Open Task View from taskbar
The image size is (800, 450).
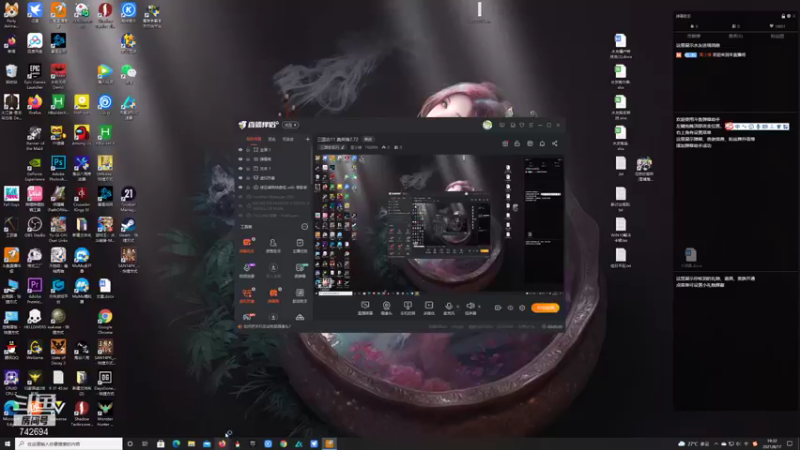(145, 444)
